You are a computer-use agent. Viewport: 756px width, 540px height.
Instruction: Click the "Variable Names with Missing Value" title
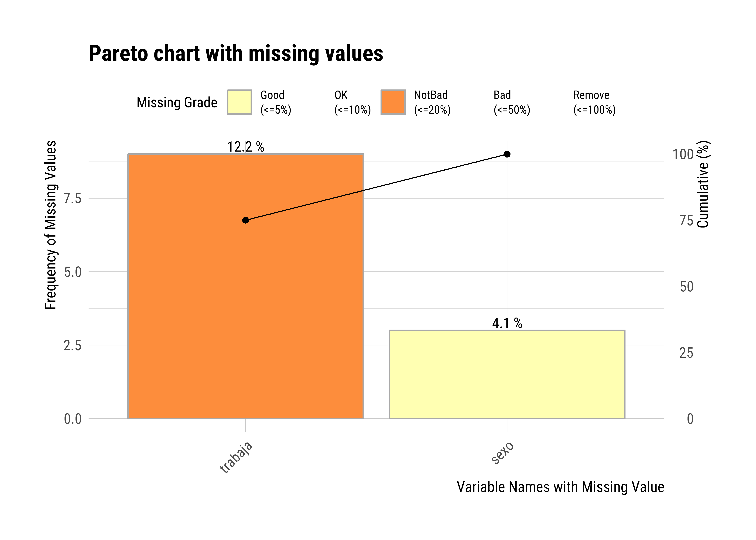(x=560, y=487)
